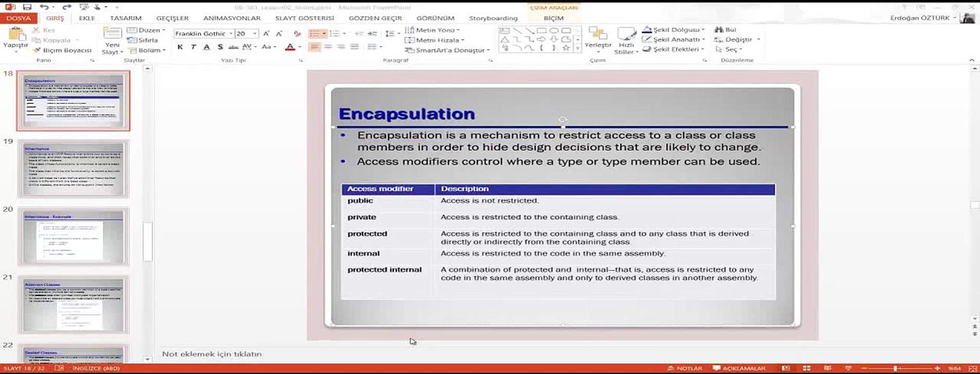The image size is (980, 374).
Task: Redo the last action
Action: click(x=66, y=7)
